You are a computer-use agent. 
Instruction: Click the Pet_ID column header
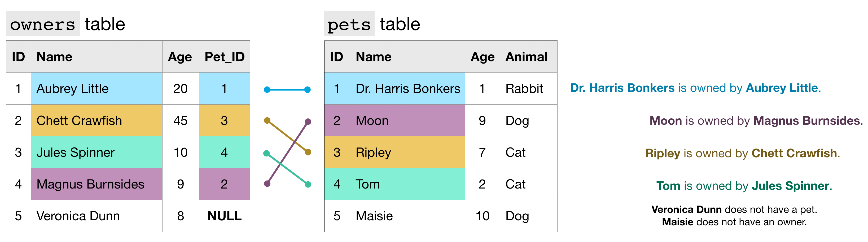click(224, 57)
